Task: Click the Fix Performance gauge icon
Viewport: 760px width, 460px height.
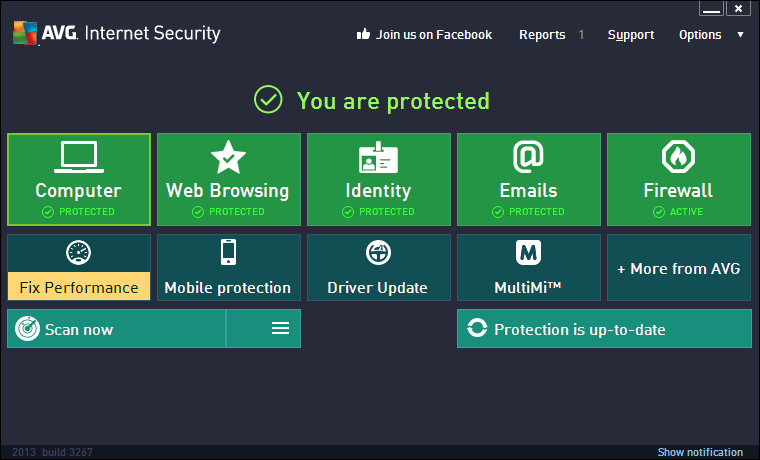Action: (79, 252)
